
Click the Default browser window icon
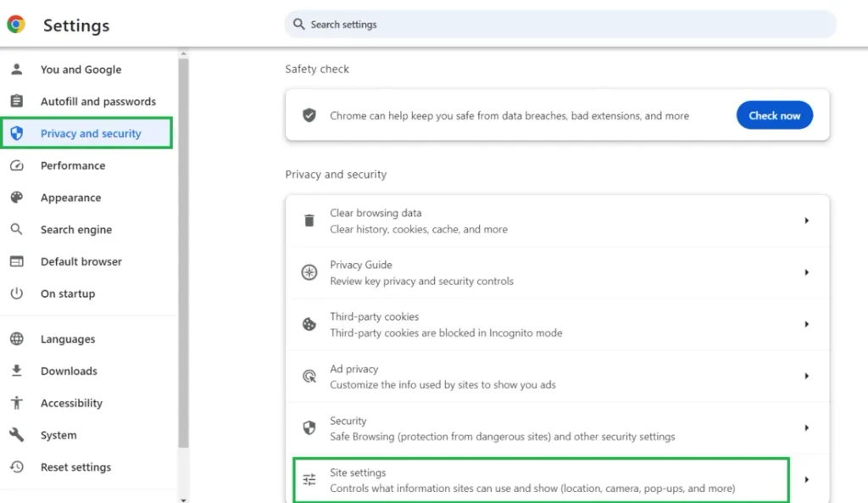pos(17,261)
